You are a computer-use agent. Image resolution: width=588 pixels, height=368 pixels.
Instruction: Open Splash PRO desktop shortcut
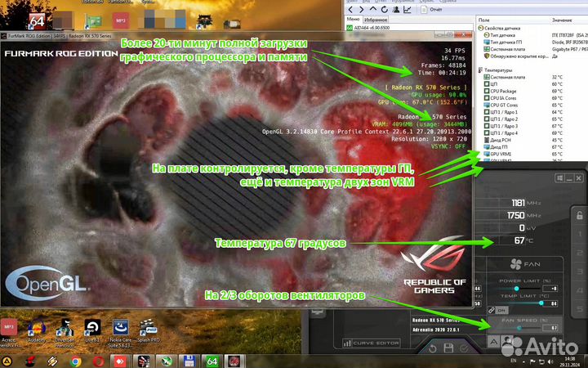click(148, 330)
